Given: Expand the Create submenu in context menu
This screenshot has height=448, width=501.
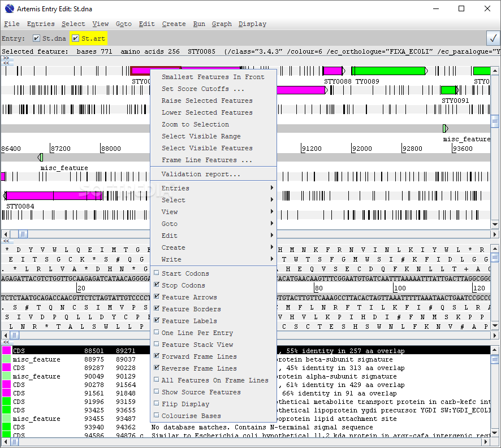Looking at the screenshot, I should coord(213,247).
